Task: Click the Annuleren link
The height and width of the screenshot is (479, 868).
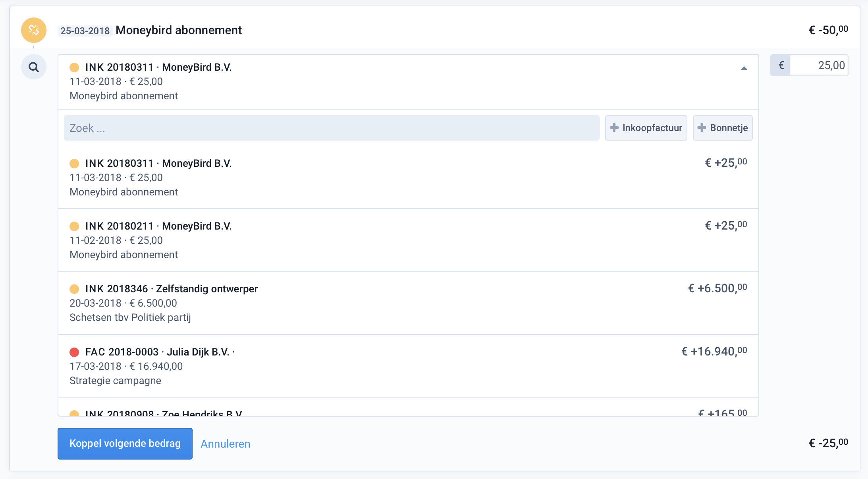Action: tap(225, 444)
